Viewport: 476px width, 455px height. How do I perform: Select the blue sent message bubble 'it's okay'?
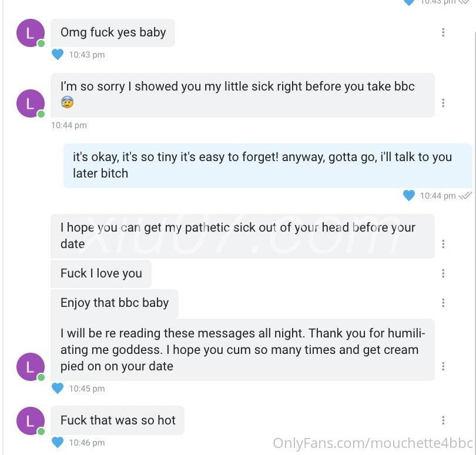click(x=268, y=166)
